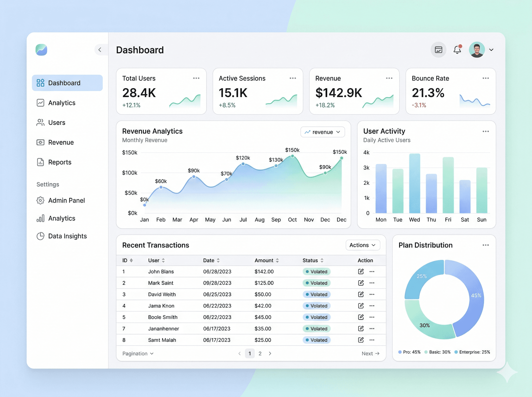Go to Reports in the sidebar

[60, 162]
